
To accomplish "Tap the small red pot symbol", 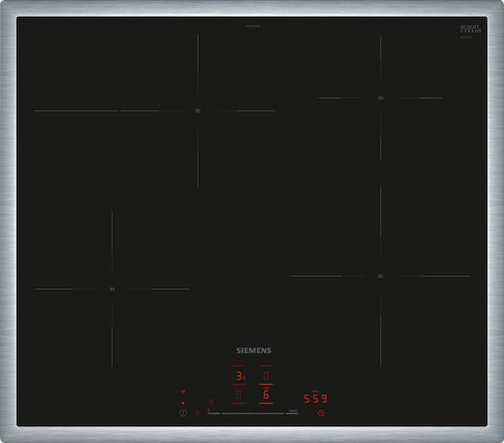I will pos(211,401).
